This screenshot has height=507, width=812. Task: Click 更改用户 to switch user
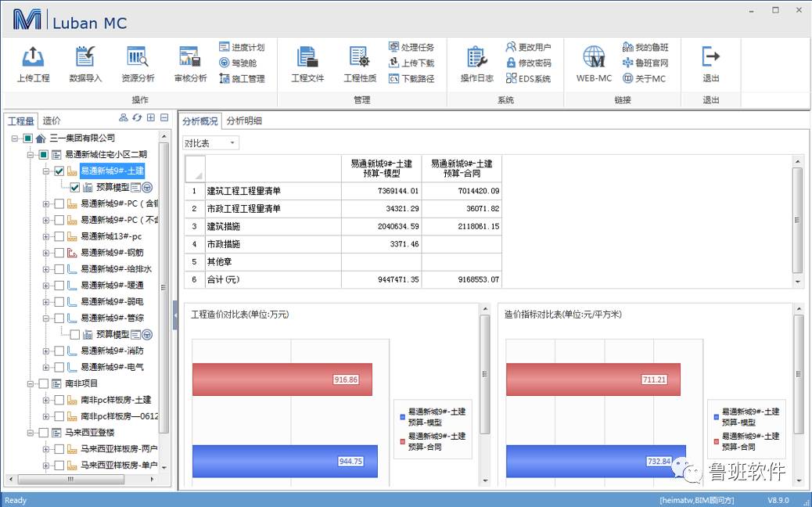(x=528, y=47)
